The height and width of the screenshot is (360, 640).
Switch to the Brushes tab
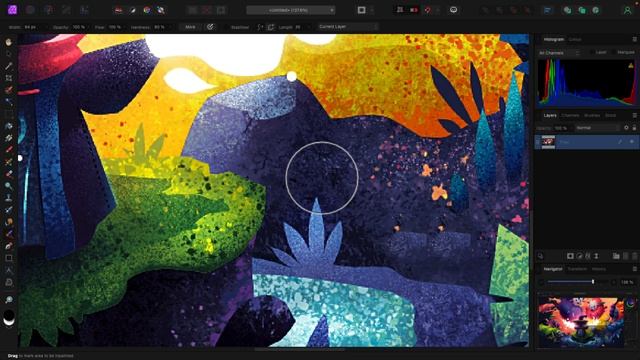click(x=592, y=116)
